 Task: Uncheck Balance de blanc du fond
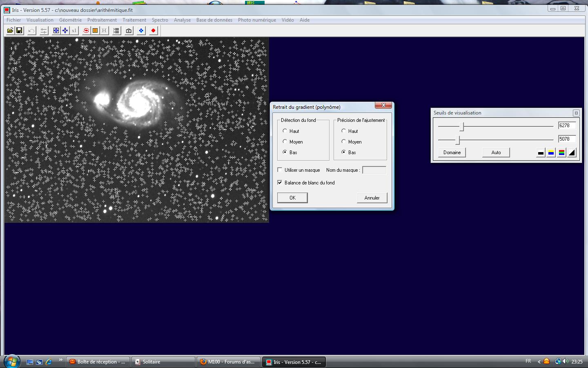pyautogui.click(x=280, y=182)
